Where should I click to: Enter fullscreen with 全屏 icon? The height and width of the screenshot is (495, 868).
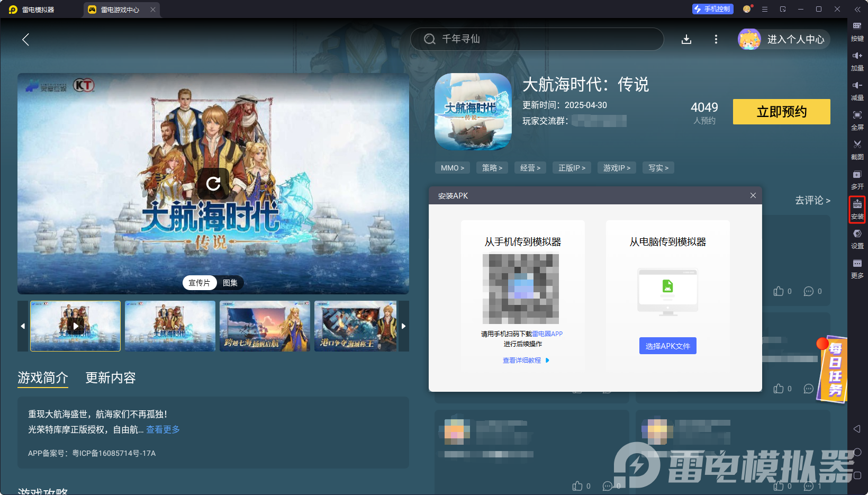(x=857, y=120)
